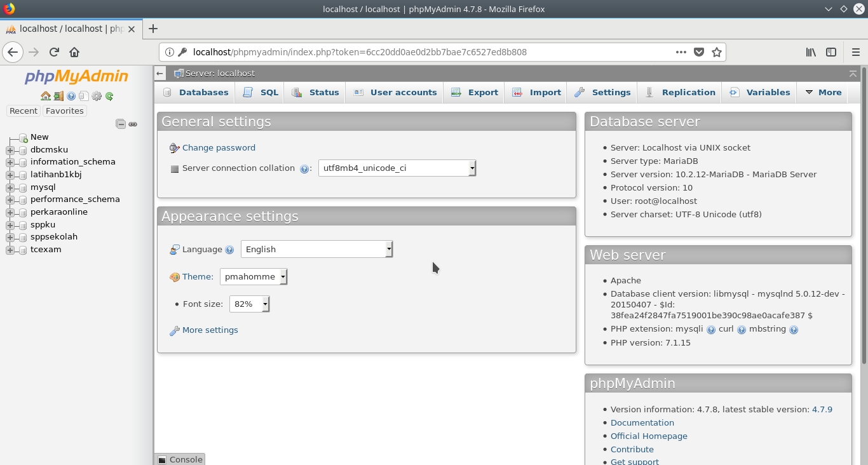Go to Firefox home page icon

[x=74, y=52]
